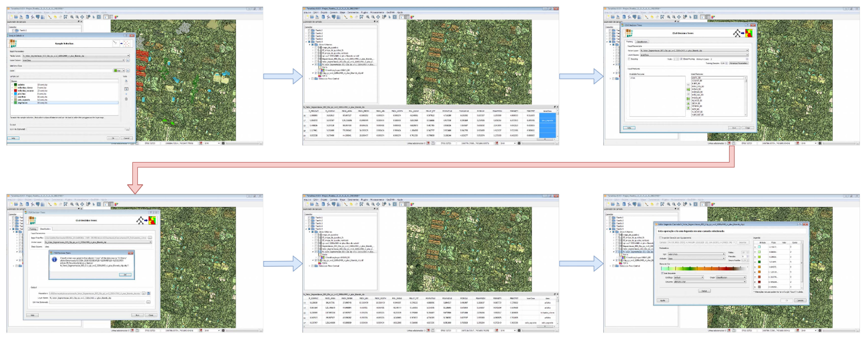Screen dimensions: 868x340
Task: Click the plus icon beside Label Column dropdown
Action: point(128,60)
